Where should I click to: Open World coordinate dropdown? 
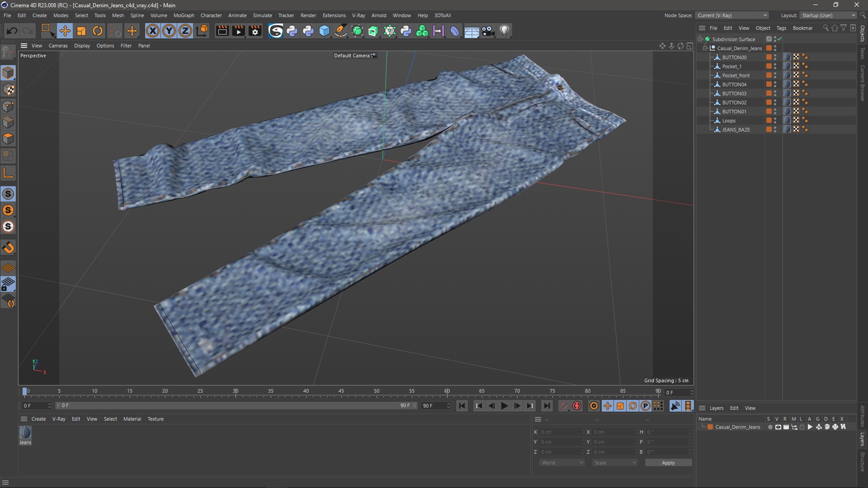click(x=562, y=463)
